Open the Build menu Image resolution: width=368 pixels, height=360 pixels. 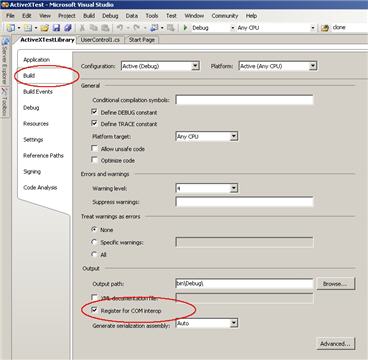tap(89, 16)
